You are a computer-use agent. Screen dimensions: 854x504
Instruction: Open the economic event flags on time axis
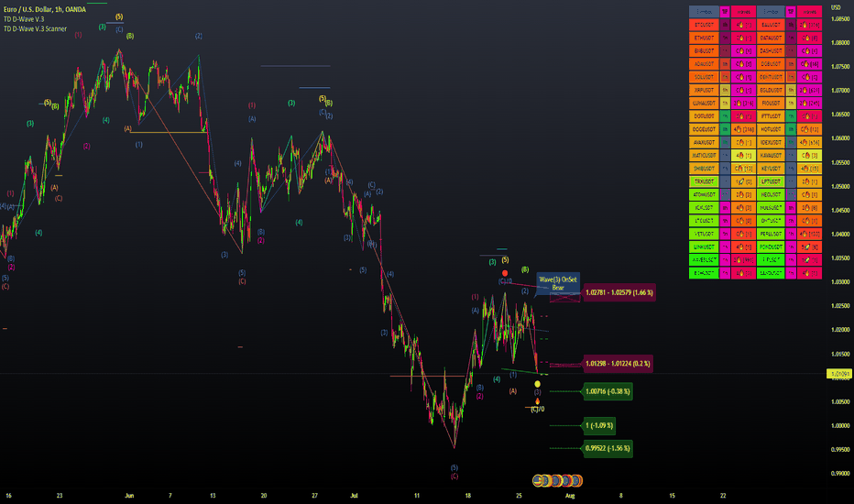pos(558,480)
